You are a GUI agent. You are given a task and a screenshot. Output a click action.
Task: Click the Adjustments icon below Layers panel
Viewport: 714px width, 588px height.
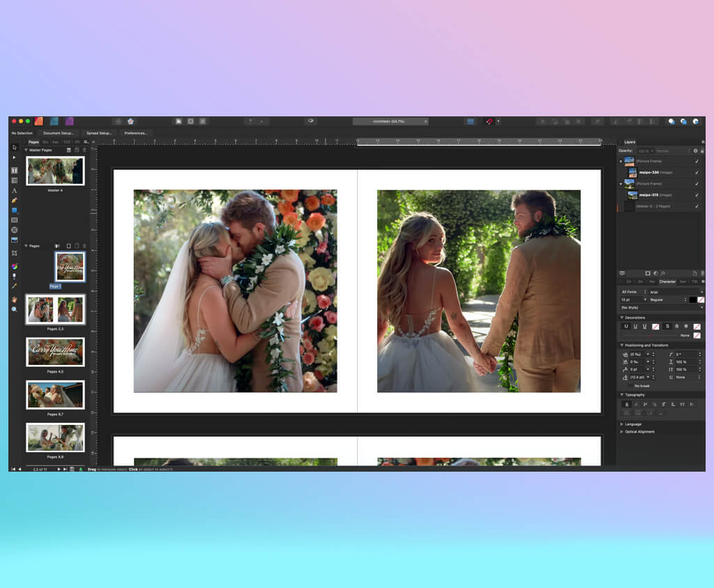[x=655, y=274]
